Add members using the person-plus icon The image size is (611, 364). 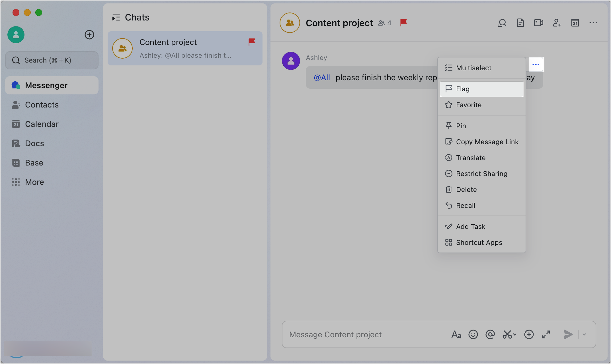point(557,23)
